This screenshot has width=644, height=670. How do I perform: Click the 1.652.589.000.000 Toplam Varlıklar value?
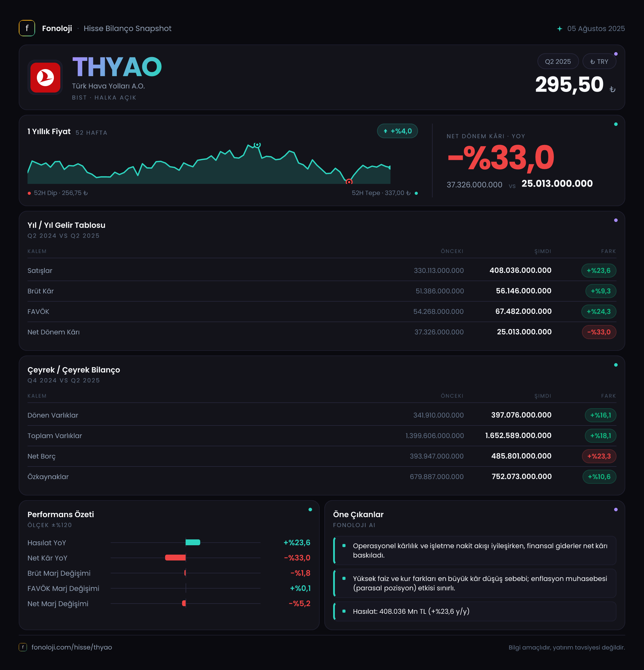518,435
